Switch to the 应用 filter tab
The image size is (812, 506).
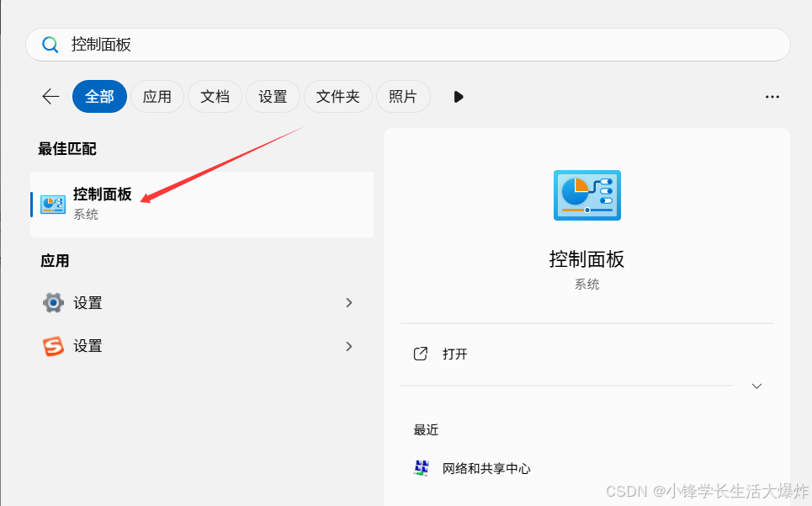pyautogui.click(x=157, y=96)
